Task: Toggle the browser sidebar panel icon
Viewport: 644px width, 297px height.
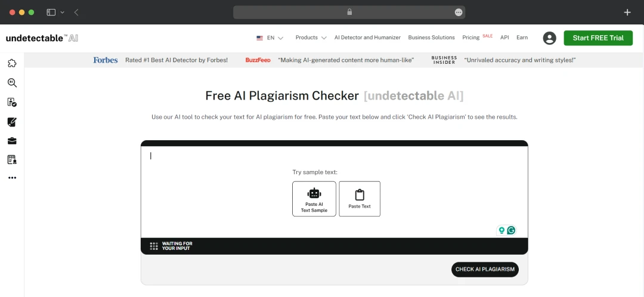Action: point(51,13)
